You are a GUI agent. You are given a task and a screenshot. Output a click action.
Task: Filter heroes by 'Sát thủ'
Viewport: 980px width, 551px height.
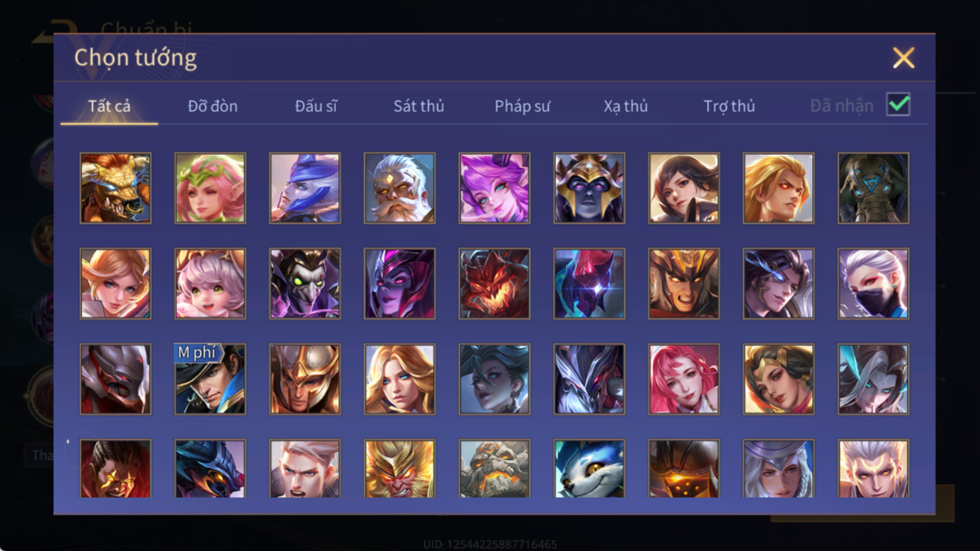418,106
